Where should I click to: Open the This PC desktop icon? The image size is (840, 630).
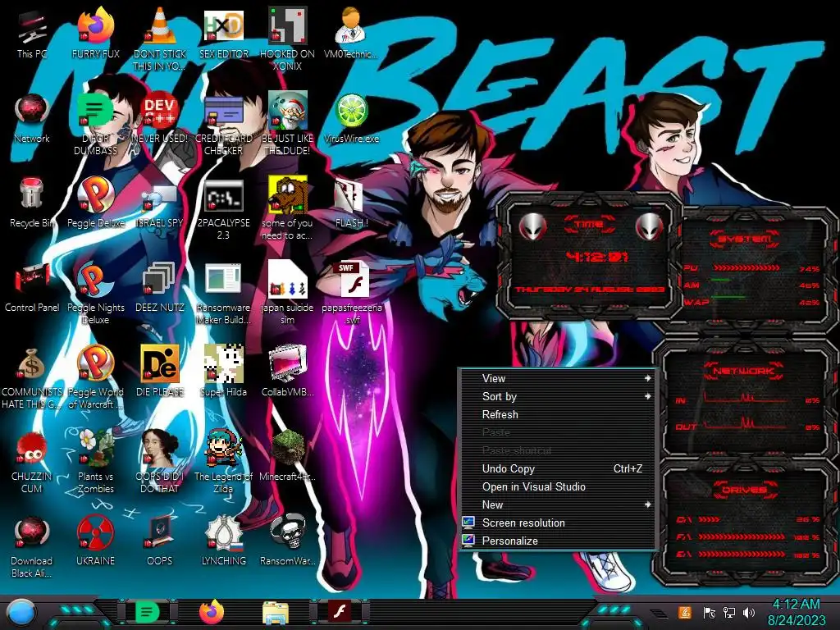pyautogui.click(x=32, y=33)
